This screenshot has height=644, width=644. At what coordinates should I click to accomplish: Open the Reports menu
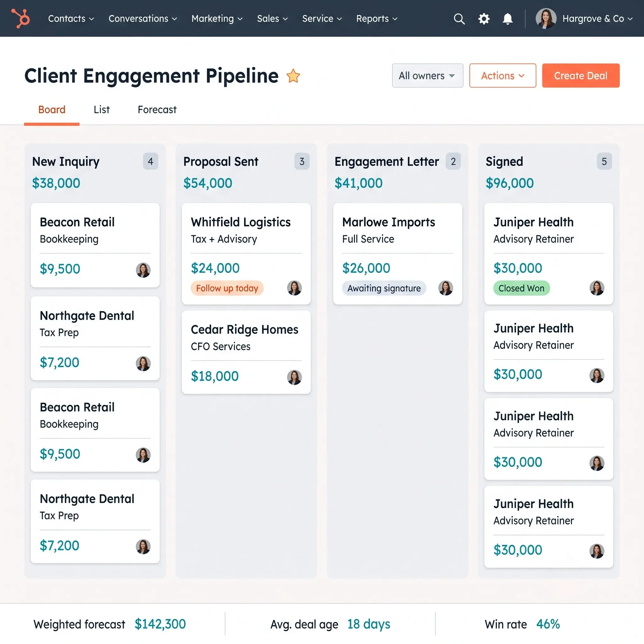[377, 19]
